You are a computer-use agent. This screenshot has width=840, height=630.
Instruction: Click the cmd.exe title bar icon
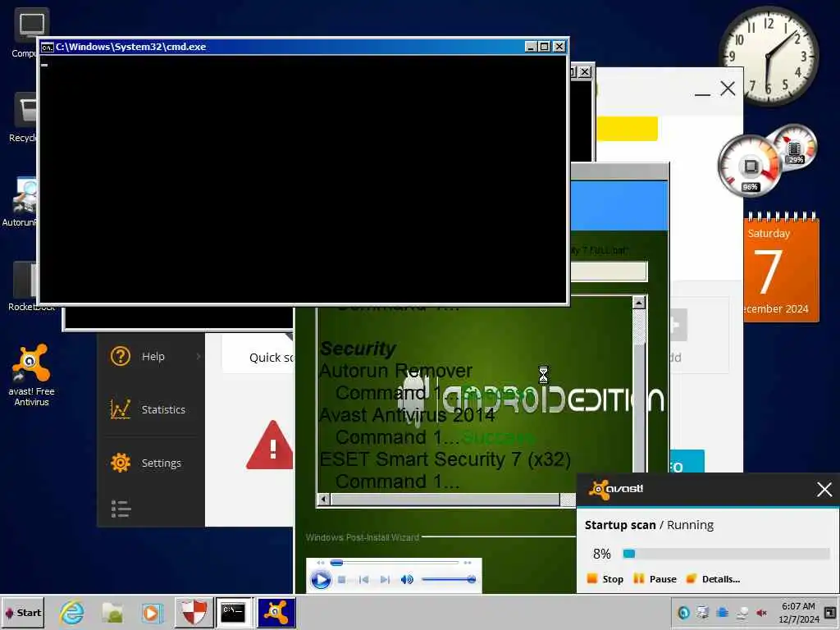pyautogui.click(x=47, y=47)
